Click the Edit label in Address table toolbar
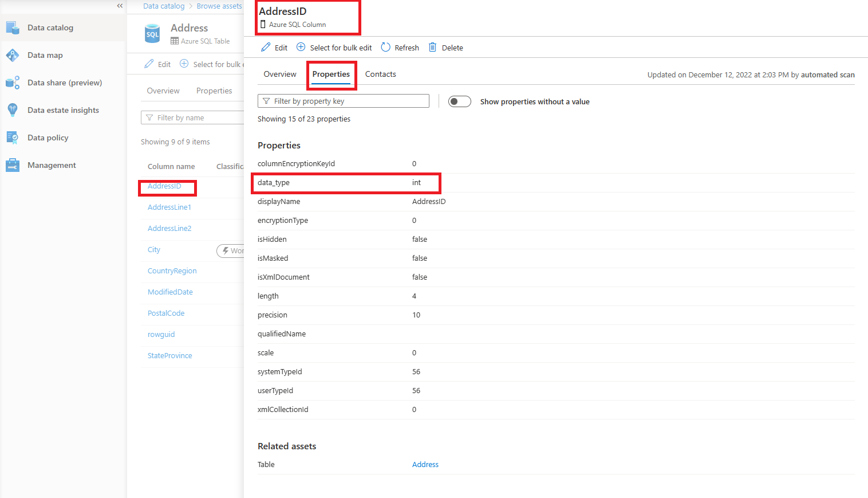Screen dimensions: 868x498 [x=164, y=65]
